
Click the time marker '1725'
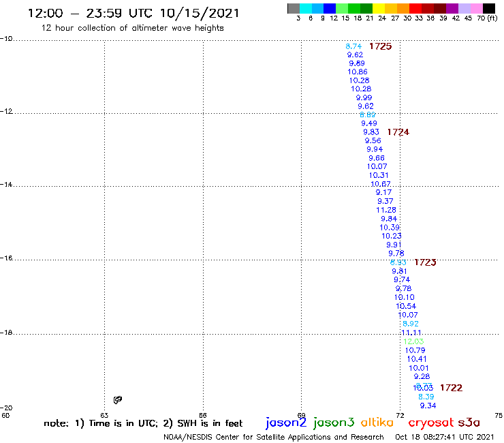pyautogui.click(x=380, y=46)
